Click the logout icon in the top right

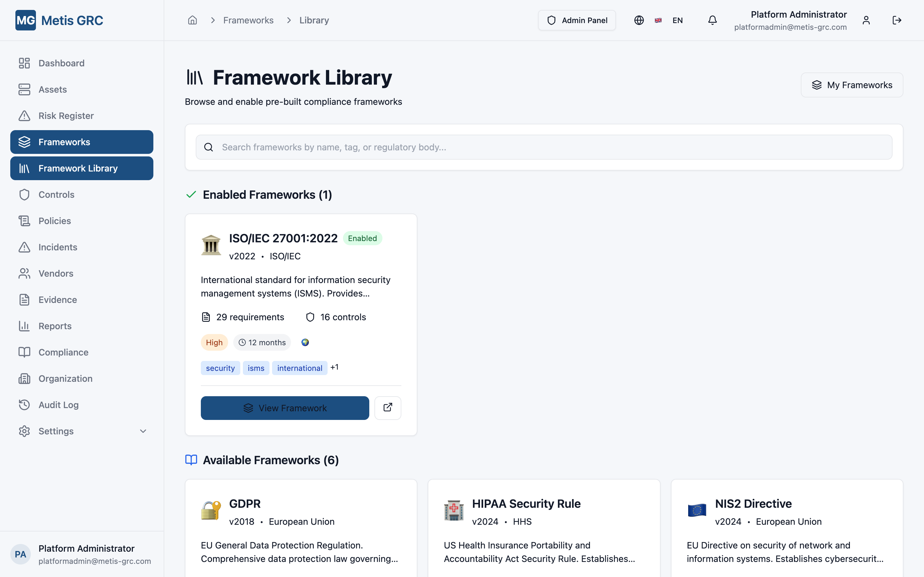[x=897, y=20]
